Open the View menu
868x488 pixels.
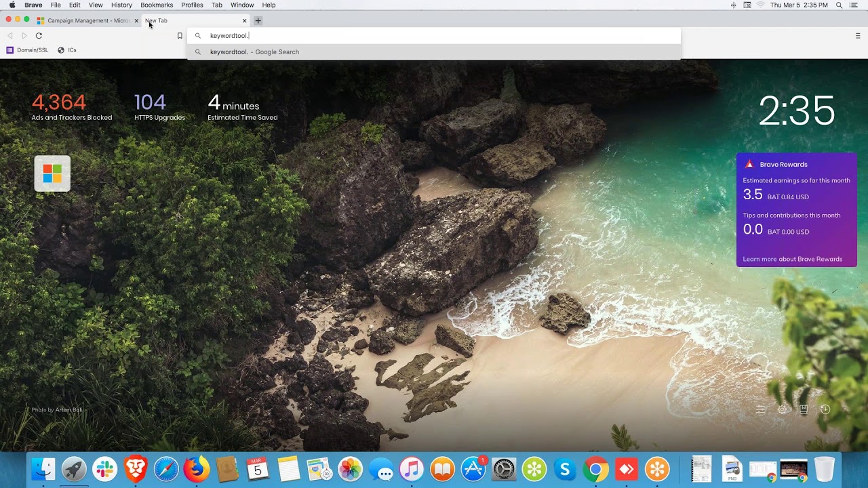coord(96,5)
